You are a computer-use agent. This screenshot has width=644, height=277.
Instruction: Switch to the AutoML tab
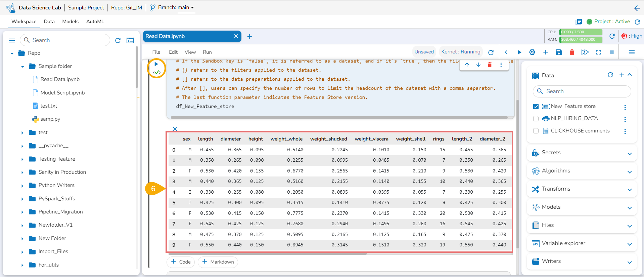point(95,22)
